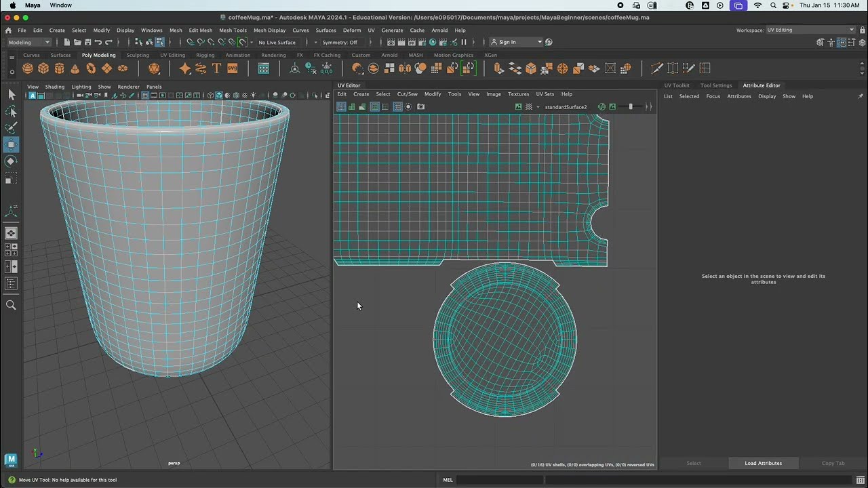The image size is (868, 488).
Task: Toggle viewport Use All Lights bulb icon
Action: [x=253, y=96]
